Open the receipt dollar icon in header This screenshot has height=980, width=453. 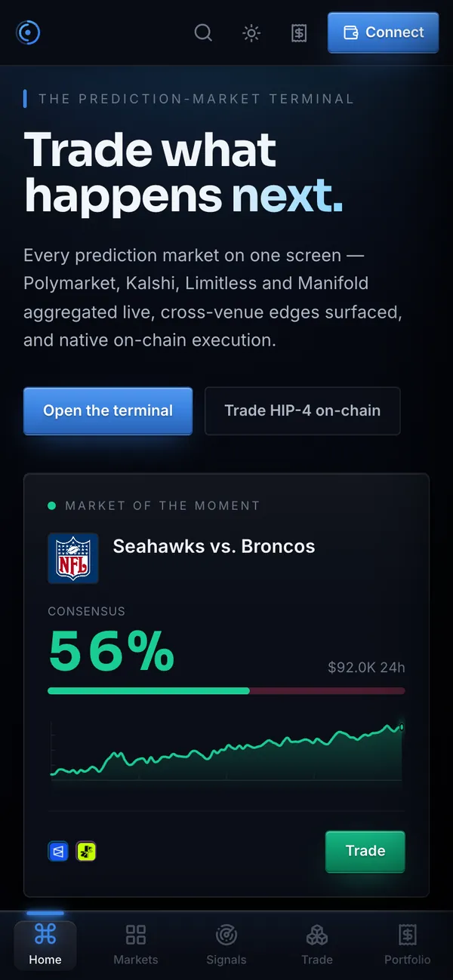[299, 32]
